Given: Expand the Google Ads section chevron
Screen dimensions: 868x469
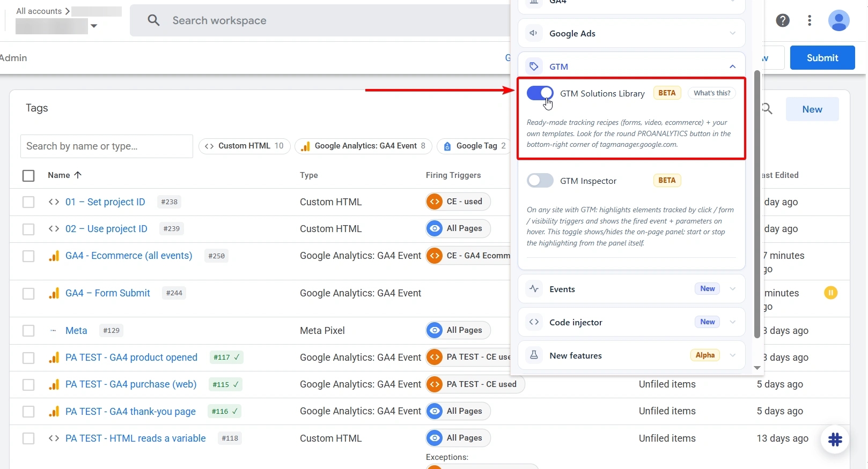Looking at the screenshot, I should (x=732, y=33).
